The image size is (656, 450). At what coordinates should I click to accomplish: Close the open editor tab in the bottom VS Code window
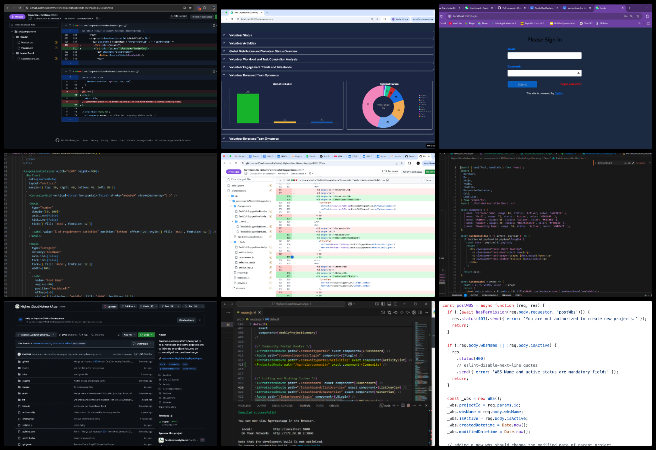pyautogui.click(x=259, y=312)
